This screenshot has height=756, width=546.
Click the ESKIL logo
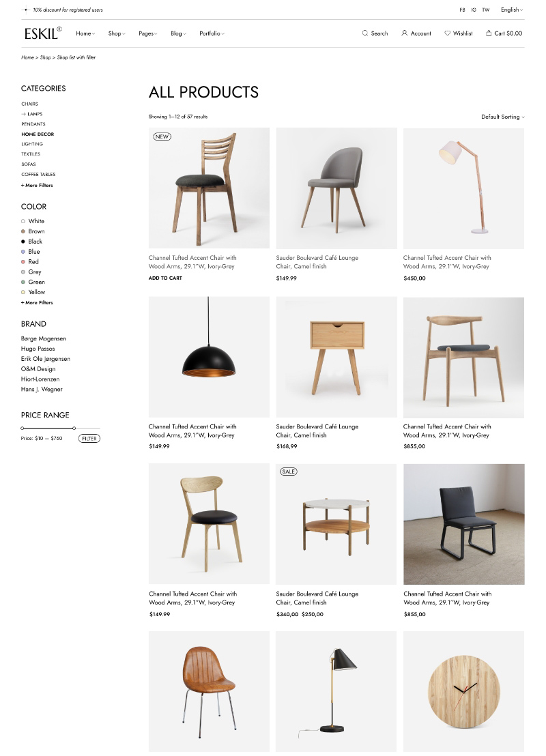click(x=43, y=33)
